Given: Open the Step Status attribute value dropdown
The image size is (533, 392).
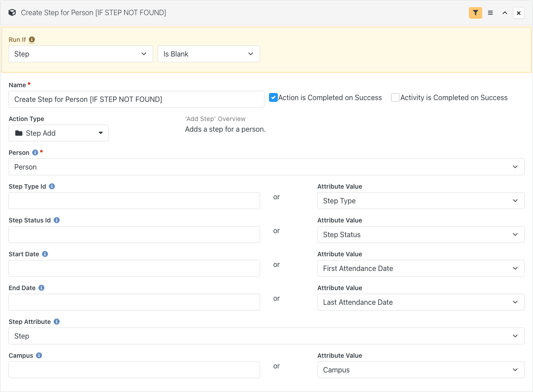Looking at the screenshot, I should click(x=421, y=234).
